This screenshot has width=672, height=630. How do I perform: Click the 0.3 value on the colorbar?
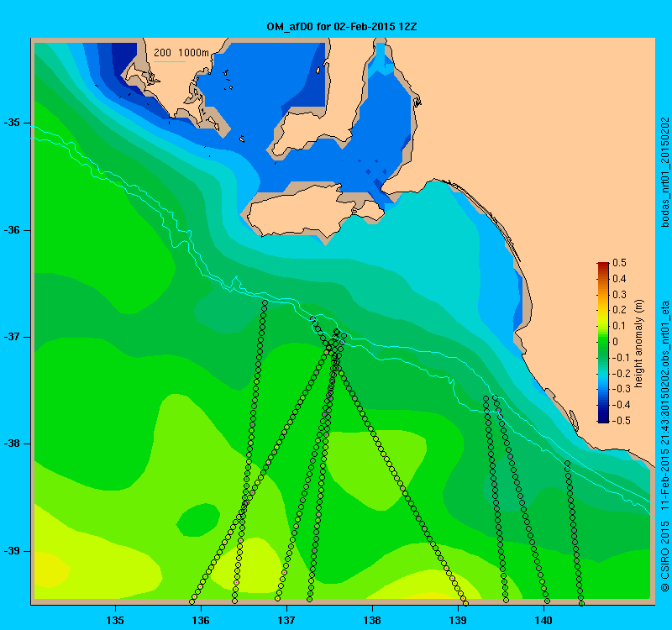(x=619, y=295)
